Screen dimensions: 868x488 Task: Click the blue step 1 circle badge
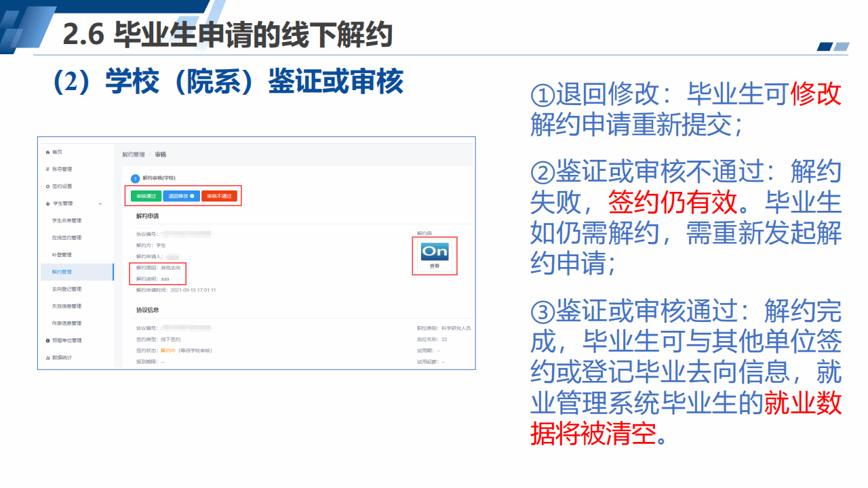click(135, 179)
